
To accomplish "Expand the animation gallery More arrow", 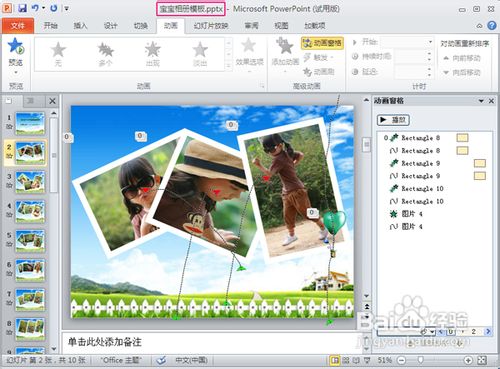I will pyautogui.click(x=229, y=66).
